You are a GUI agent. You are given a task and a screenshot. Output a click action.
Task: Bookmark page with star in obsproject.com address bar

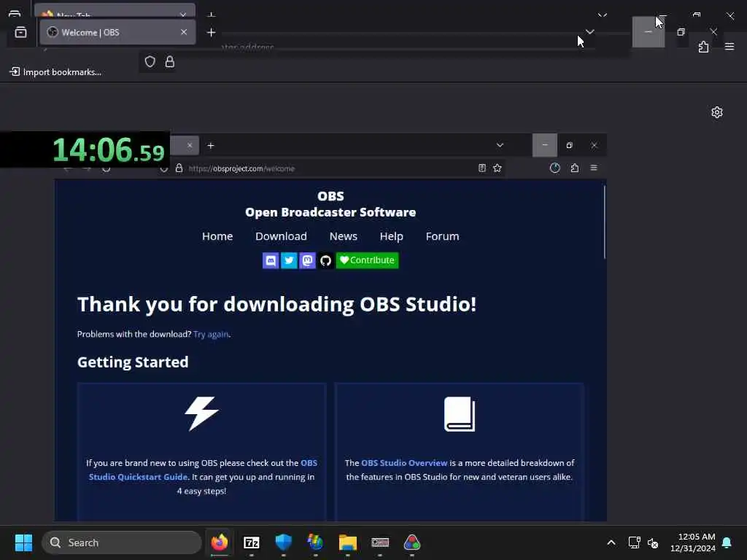click(x=498, y=168)
